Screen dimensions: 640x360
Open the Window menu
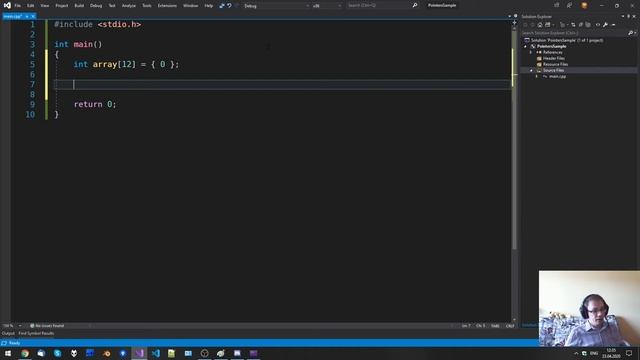click(191, 6)
